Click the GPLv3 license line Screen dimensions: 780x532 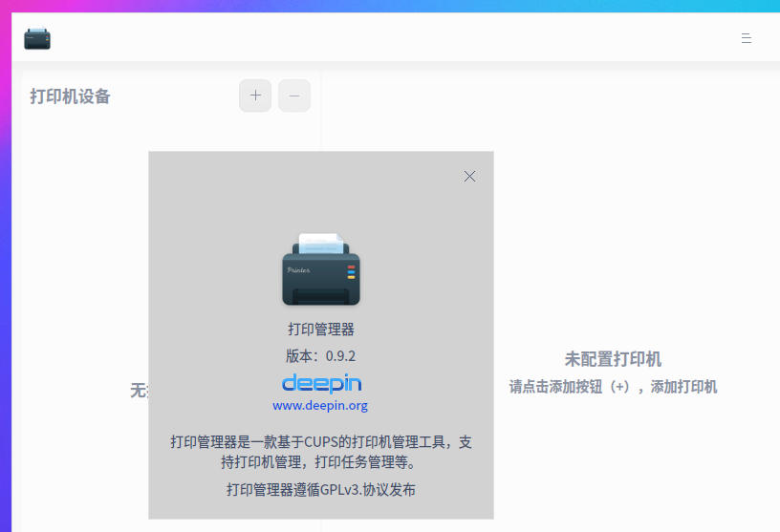point(321,490)
